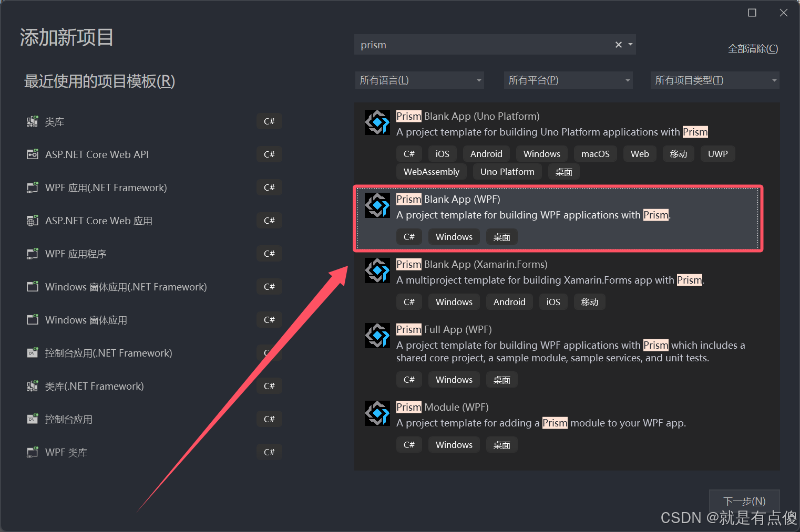Select Prism Blank App (WPF) template title

click(448, 199)
